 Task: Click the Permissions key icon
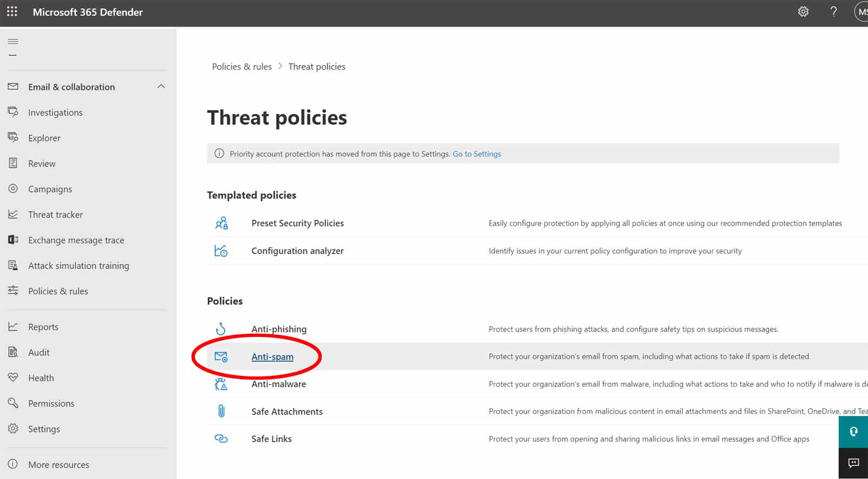(x=13, y=403)
